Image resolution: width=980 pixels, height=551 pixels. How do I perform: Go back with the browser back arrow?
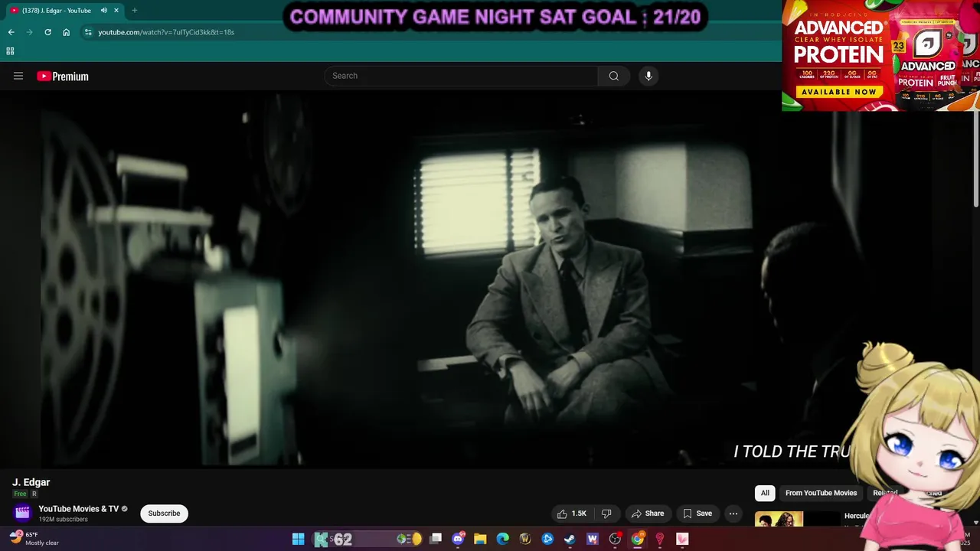[x=11, y=32]
